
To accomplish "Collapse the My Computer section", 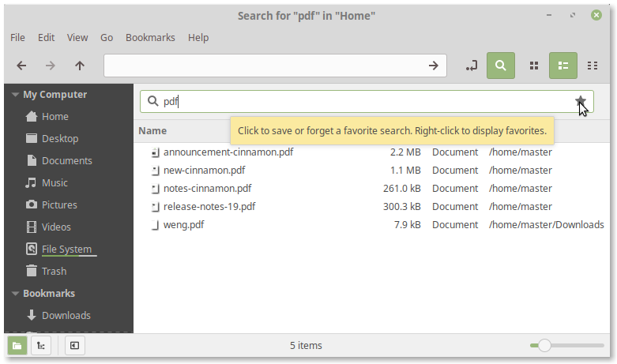I will pyautogui.click(x=15, y=95).
